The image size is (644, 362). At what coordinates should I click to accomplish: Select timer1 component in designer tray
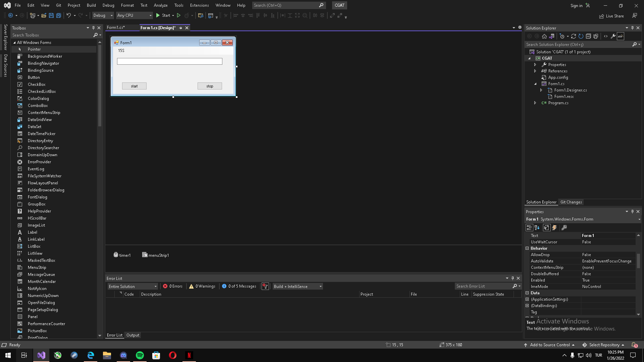[x=122, y=255]
